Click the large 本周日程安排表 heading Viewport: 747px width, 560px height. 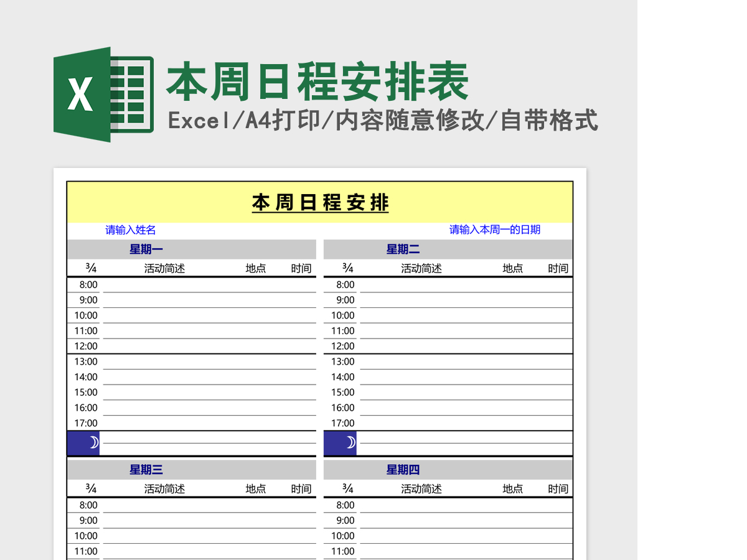pyautogui.click(x=317, y=82)
